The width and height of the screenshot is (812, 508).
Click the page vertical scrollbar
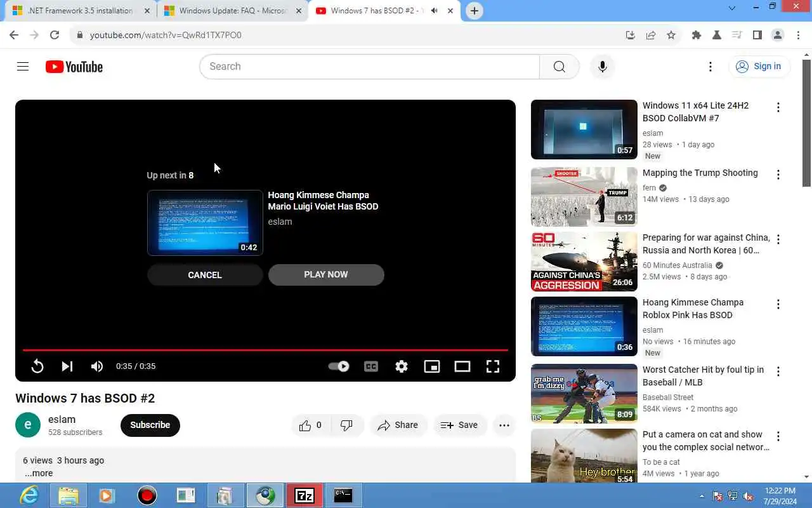[807, 124]
